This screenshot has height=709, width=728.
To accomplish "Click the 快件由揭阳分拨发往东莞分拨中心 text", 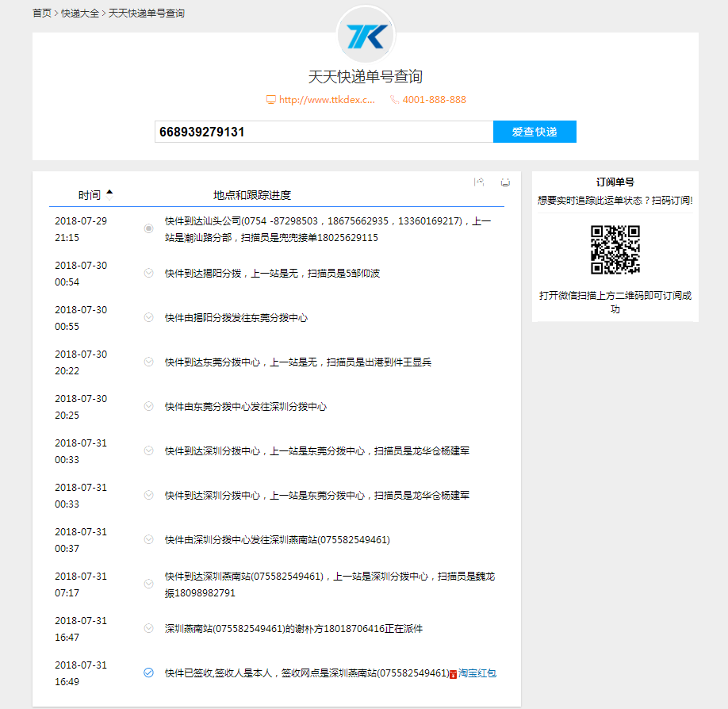I will click(236, 317).
